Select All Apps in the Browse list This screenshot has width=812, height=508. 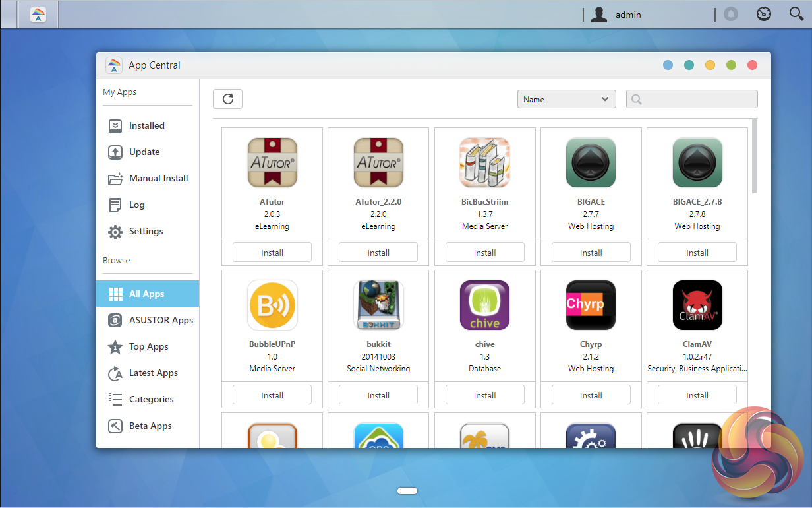click(148, 294)
